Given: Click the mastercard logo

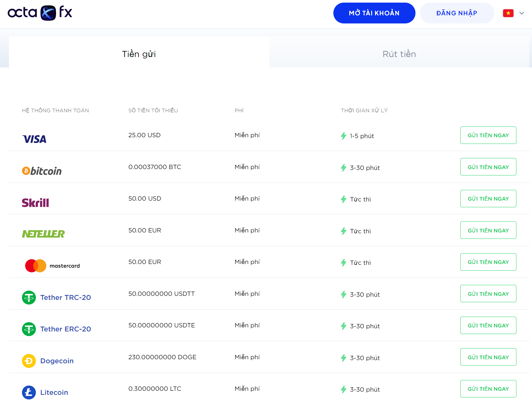Looking at the screenshot, I should [x=52, y=266].
